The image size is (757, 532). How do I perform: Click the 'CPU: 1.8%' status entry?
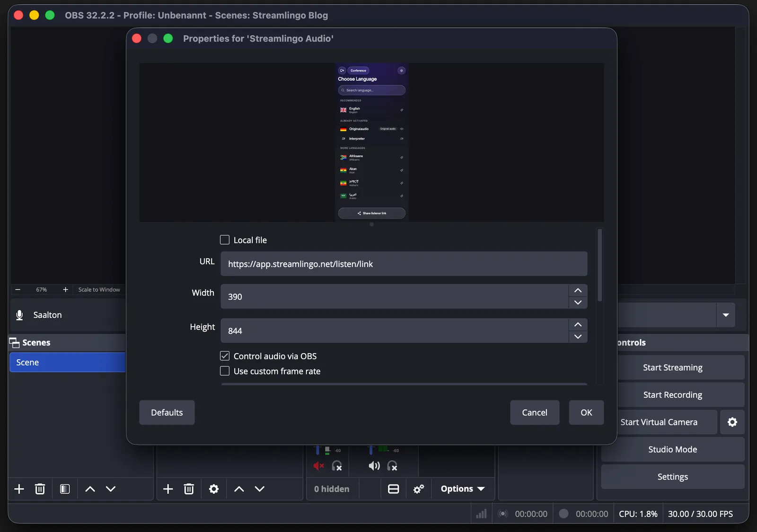tap(638, 514)
